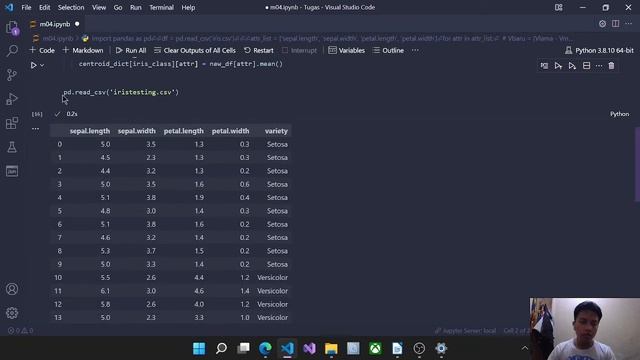Add a new Markdown cell

click(83, 50)
